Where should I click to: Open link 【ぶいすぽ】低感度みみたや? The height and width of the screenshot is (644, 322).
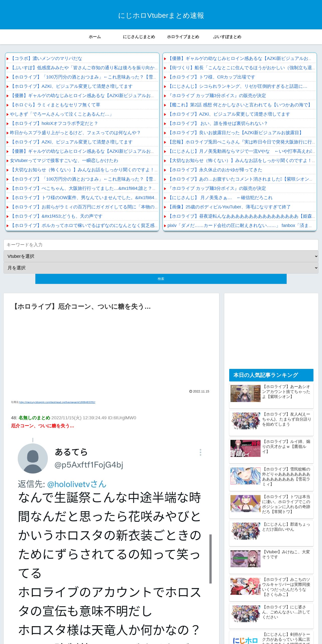84,68
